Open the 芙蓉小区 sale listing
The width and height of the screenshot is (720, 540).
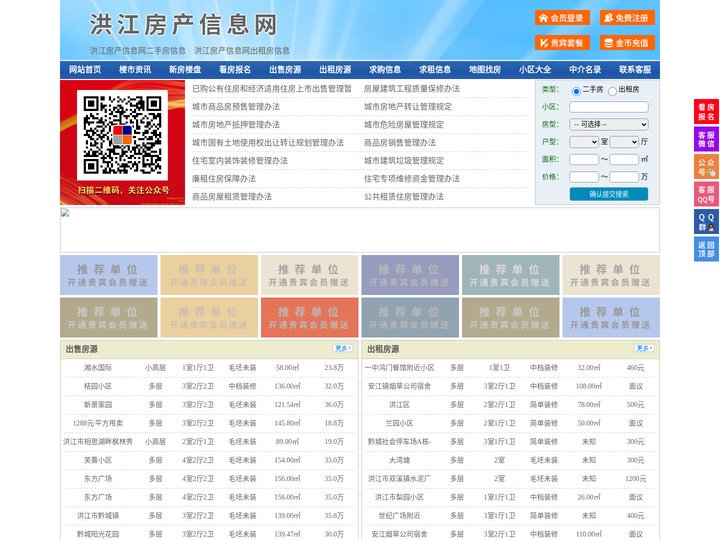pos(98,460)
